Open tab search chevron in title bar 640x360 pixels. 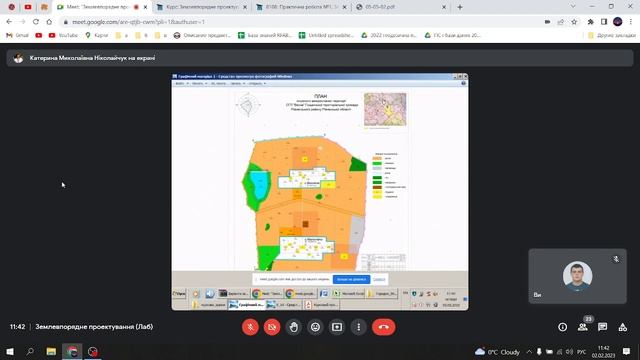573,7
